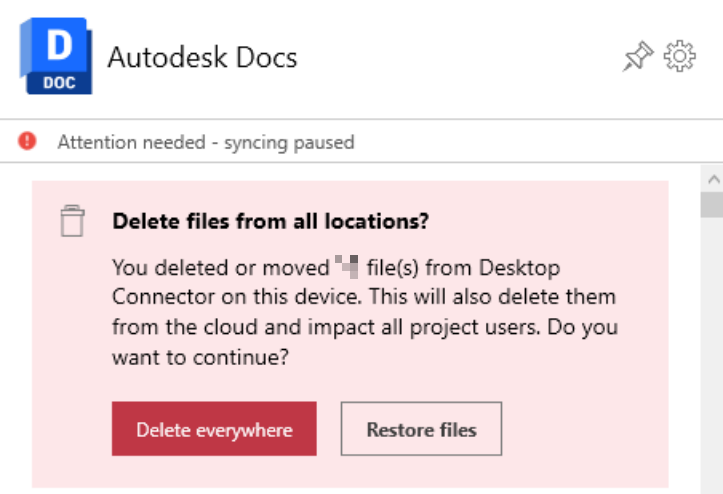The width and height of the screenshot is (723, 494).
Task: Click the trash can icon in alert
Action: pos(72,221)
